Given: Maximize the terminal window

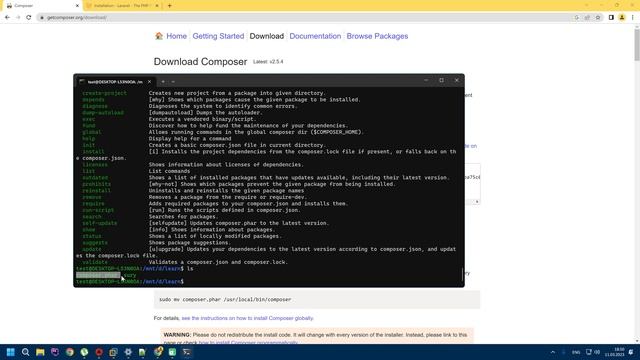Looking at the screenshot, I should point(441,80).
